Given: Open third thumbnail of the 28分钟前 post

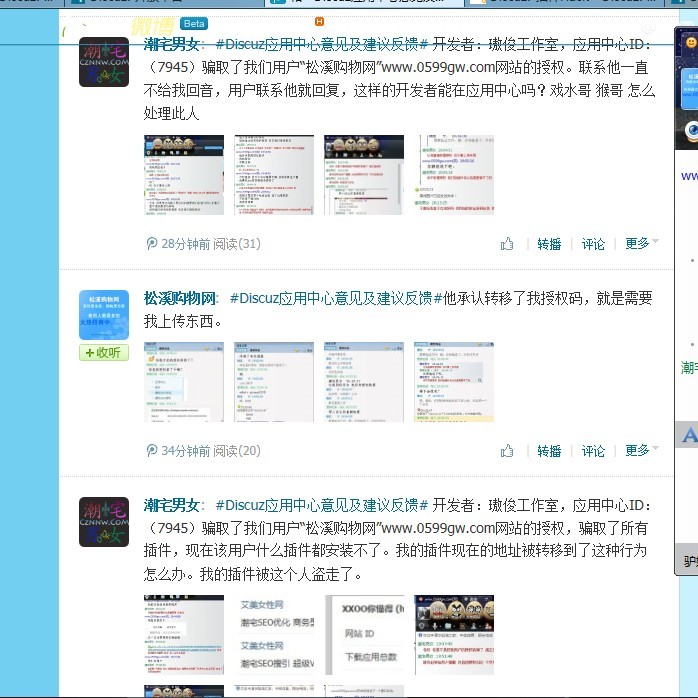Looking at the screenshot, I should (364, 175).
